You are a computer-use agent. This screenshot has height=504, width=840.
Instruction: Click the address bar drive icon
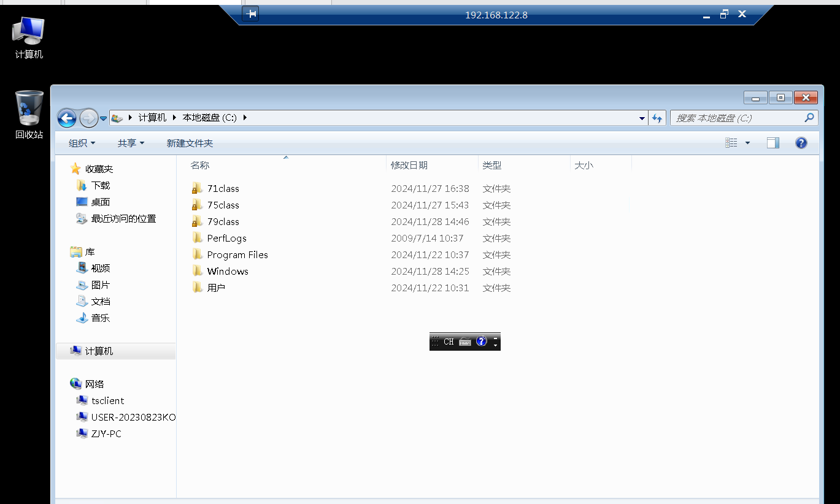(x=117, y=118)
